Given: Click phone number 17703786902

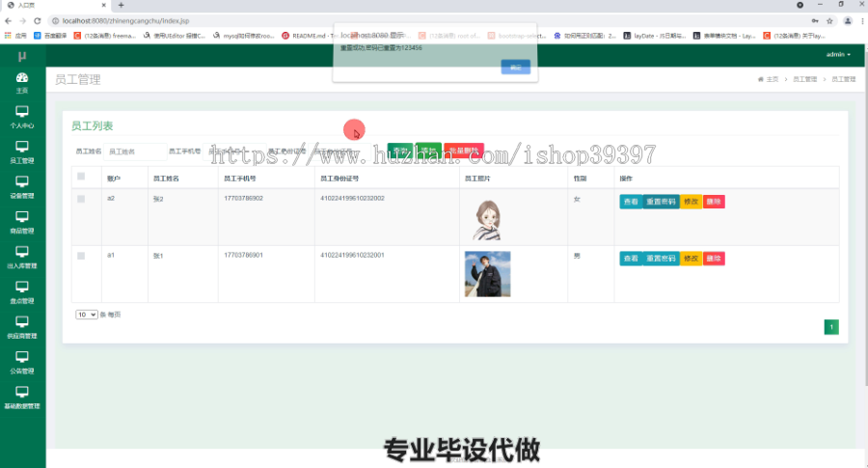Looking at the screenshot, I should coord(244,198).
